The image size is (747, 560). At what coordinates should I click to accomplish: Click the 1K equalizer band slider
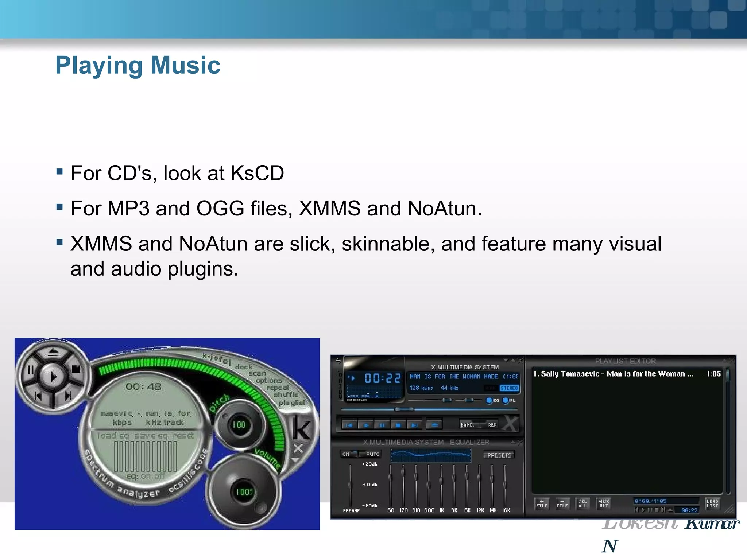pyautogui.click(x=441, y=485)
